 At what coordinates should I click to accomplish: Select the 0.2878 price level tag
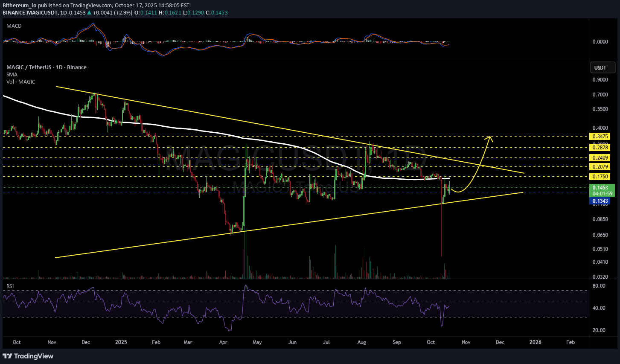(x=600, y=148)
